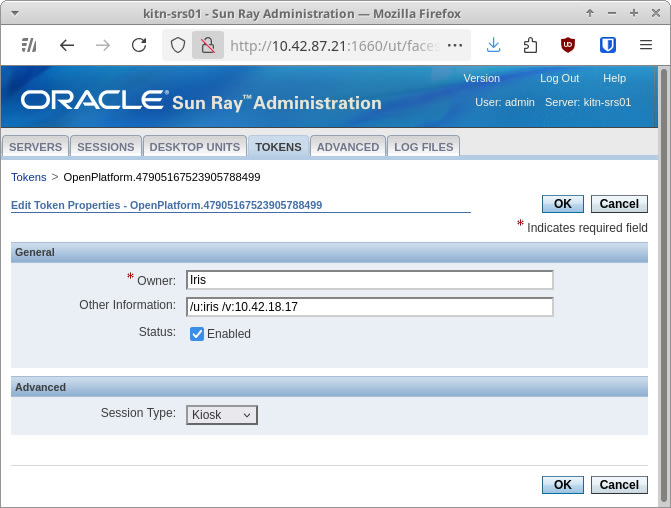Go back using the browser back arrow

[67, 45]
